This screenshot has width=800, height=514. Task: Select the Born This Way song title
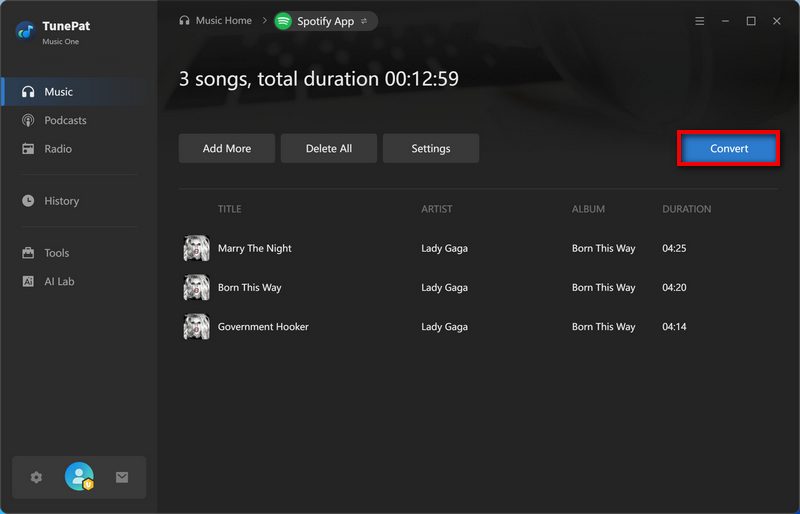[x=249, y=287]
